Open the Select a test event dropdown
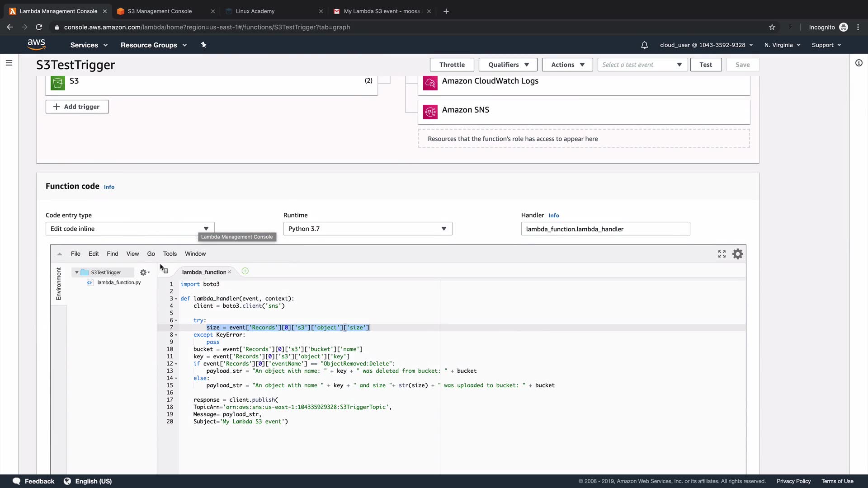The image size is (868, 488). [642, 65]
